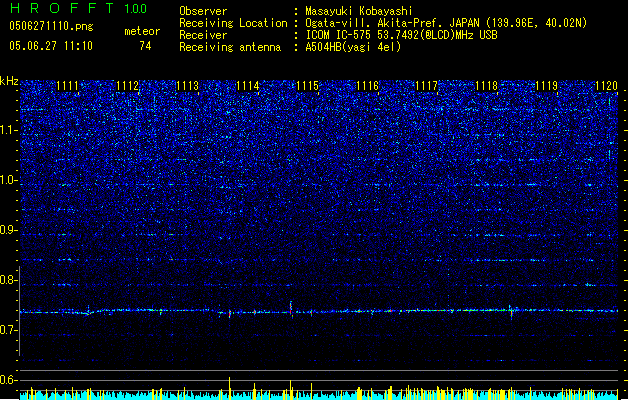Screen dimensions: 629x400
Task: Click the 0.7 kHz axis label
Action: (x=8, y=330)
